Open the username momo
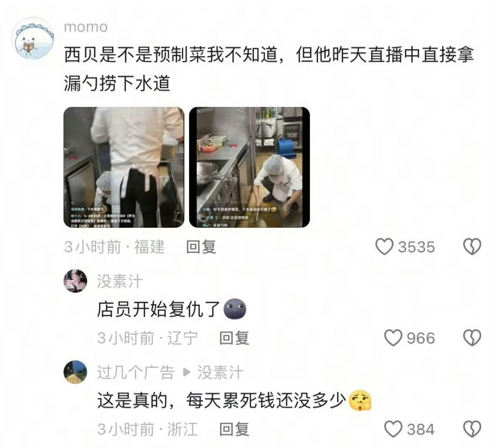The image size is (493, 448). tap(86, 27)
